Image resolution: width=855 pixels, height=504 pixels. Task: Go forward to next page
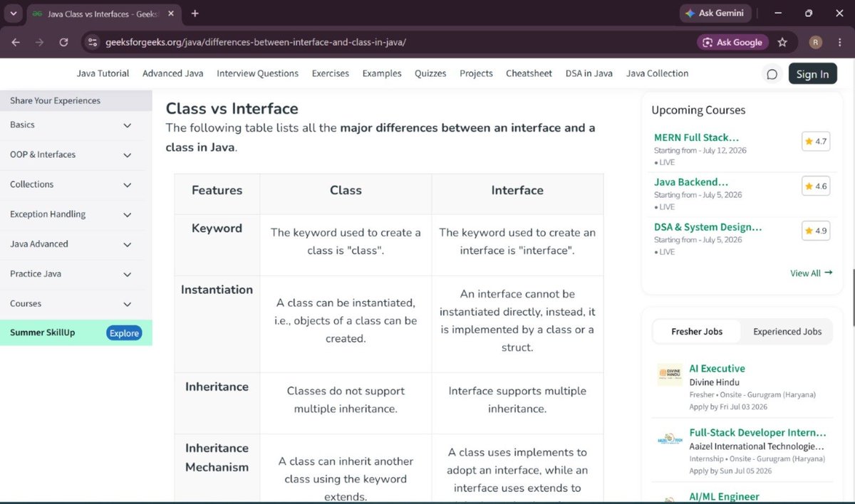pos(39,42)
